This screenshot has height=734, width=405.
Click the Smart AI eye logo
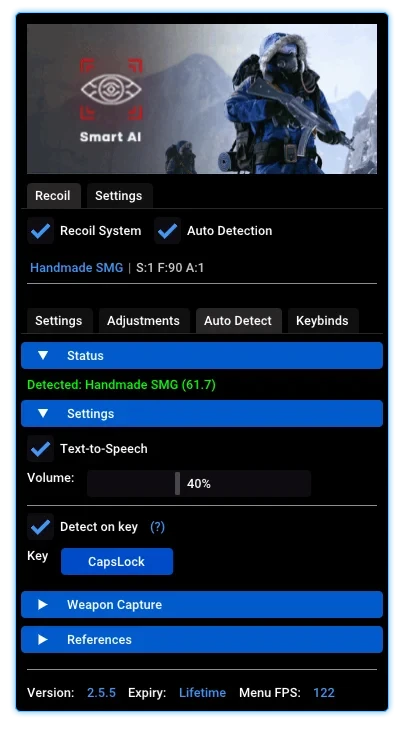point(111,89)
